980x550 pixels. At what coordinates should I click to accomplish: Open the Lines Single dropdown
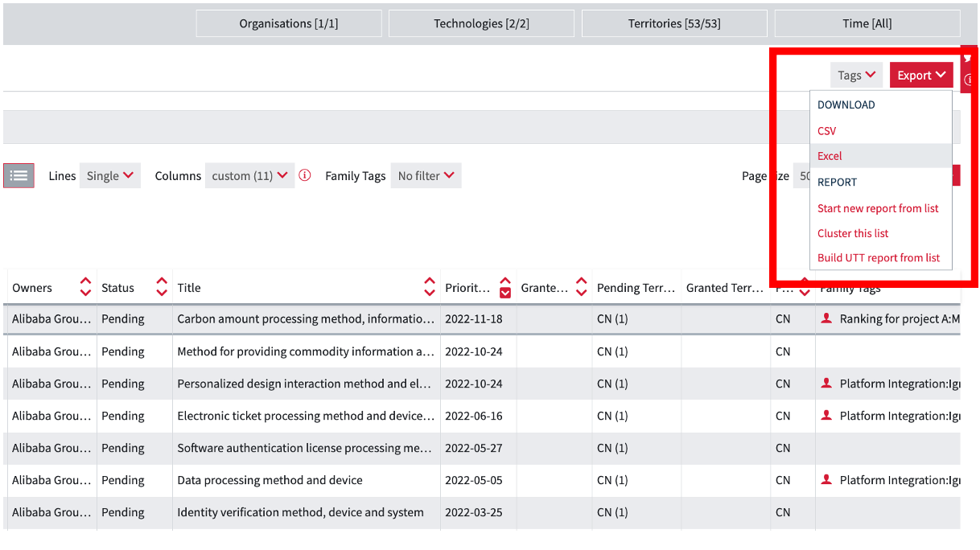110,175
